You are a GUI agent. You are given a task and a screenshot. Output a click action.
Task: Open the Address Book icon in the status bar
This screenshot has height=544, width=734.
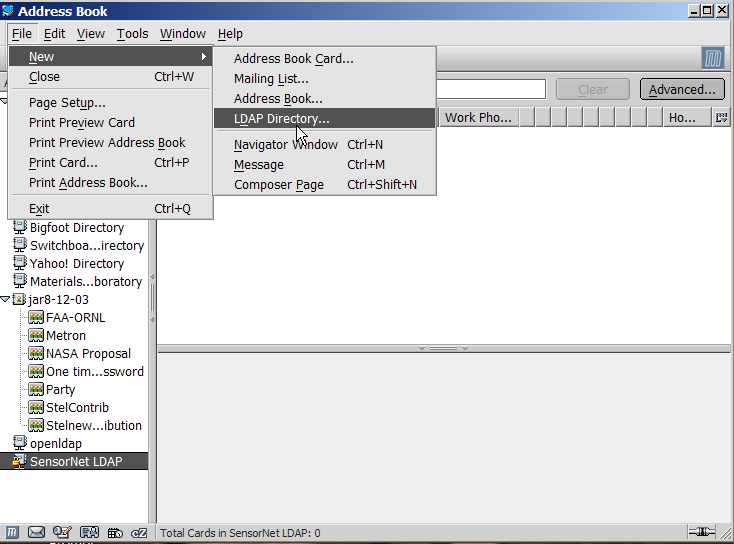click(x=89, y=532)
